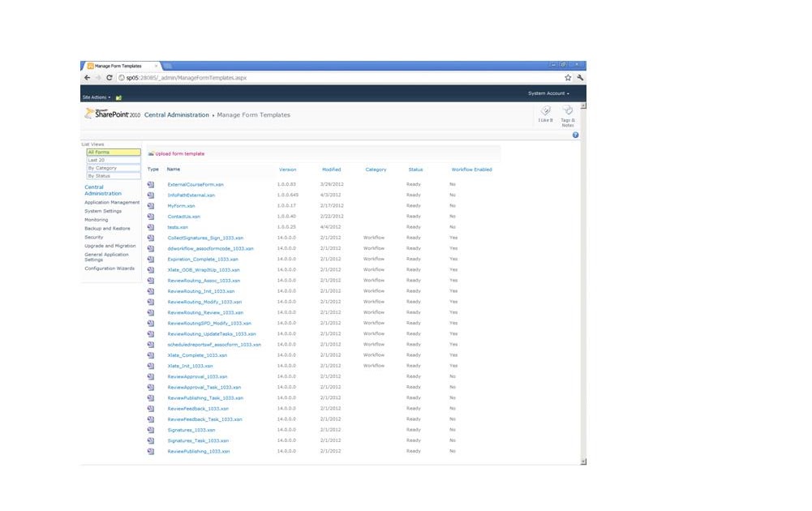
Task: Click form icon beside Expiration_Complete_1033.xsn
Action: (x=151, y=260)
